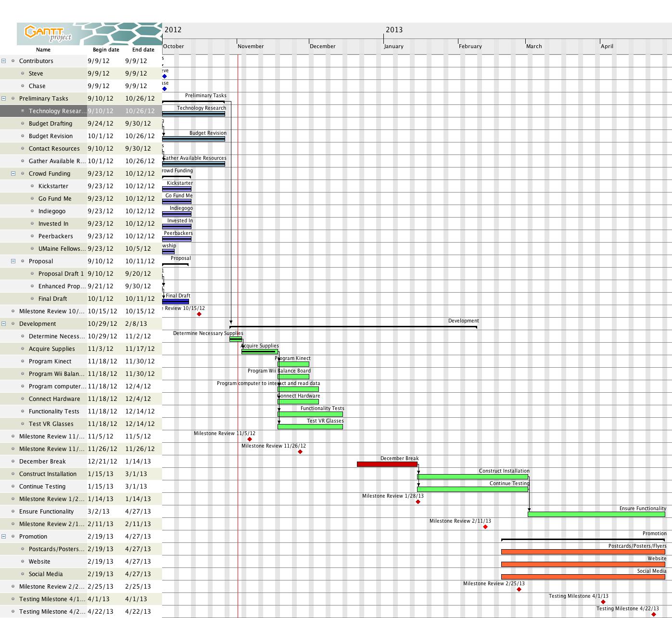Click the task indicator icon beside Technology Research
Viewport: 672px width, 618px height.
click(23, 111)
